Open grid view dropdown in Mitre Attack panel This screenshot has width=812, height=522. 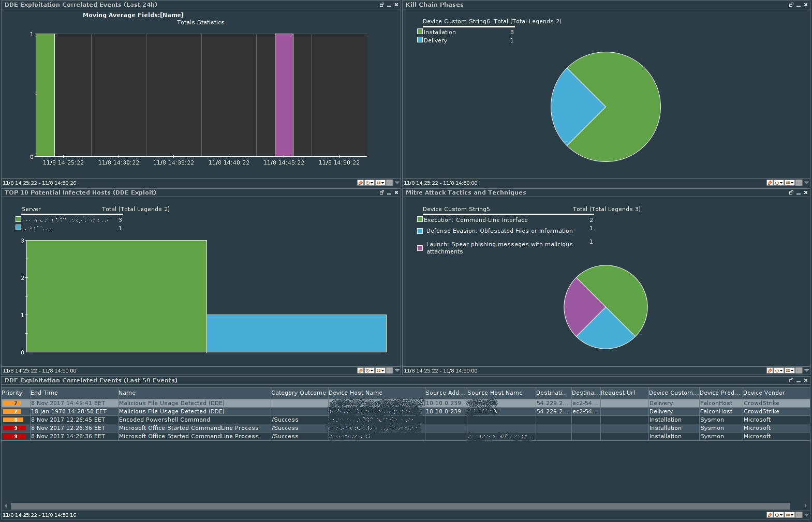click(789, 370)
